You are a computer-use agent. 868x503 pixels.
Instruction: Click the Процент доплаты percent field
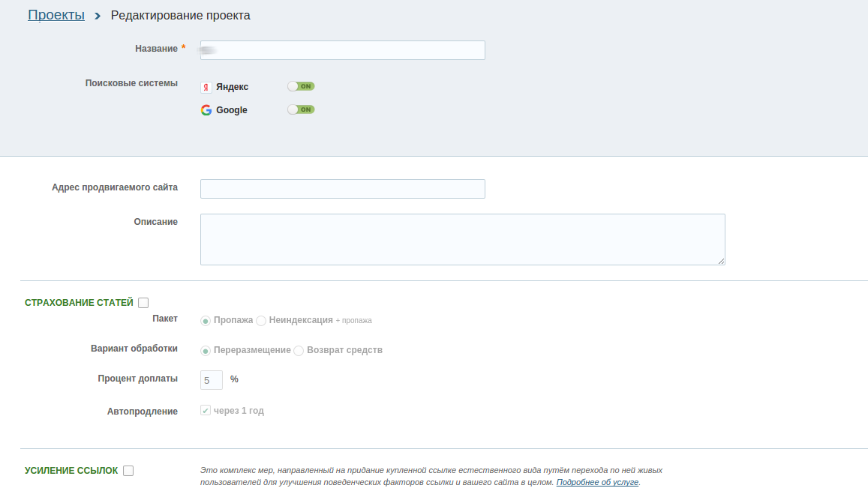click(x=212, y=380)
